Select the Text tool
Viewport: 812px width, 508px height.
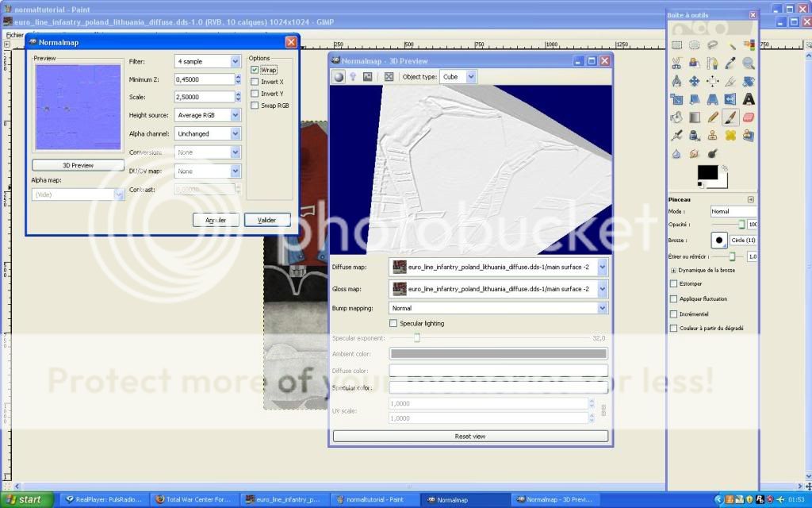click(749, 99)
